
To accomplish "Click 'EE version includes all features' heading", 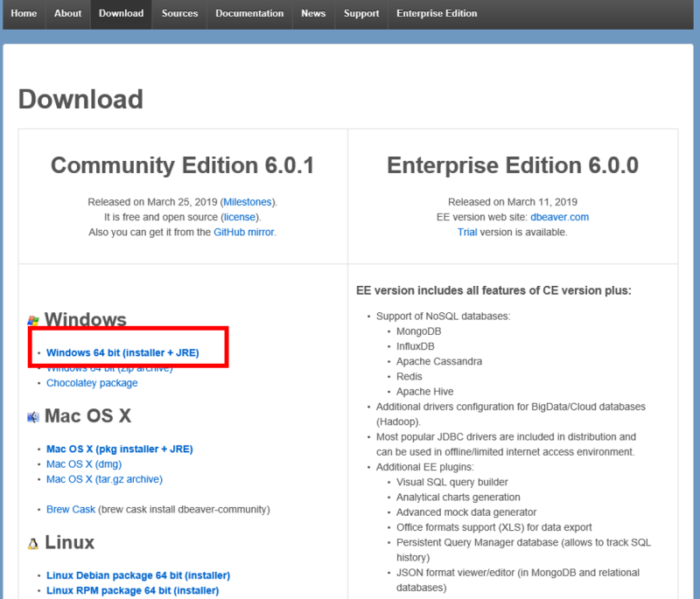I will 493,291.
